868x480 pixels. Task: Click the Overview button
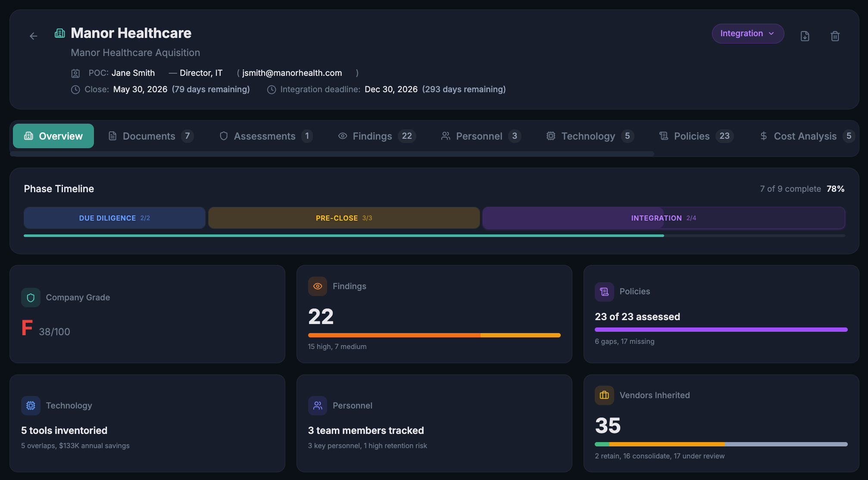pos(53,136)
